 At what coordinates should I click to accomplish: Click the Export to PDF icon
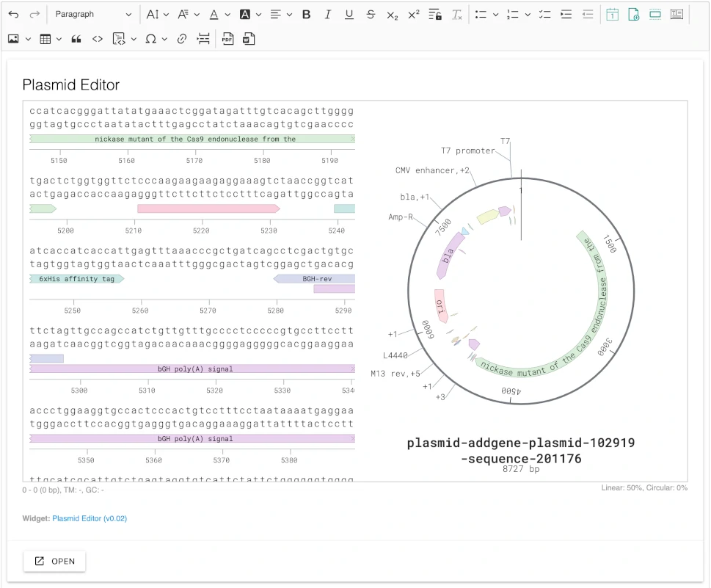[x=228, y=40]
